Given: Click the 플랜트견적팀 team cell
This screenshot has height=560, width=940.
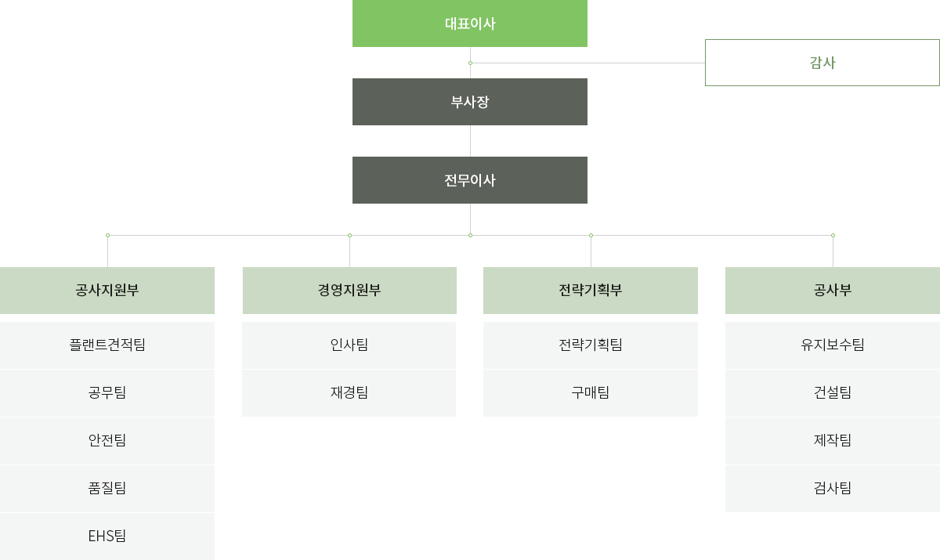Looking at the screenshot, I should coord(107,345).
